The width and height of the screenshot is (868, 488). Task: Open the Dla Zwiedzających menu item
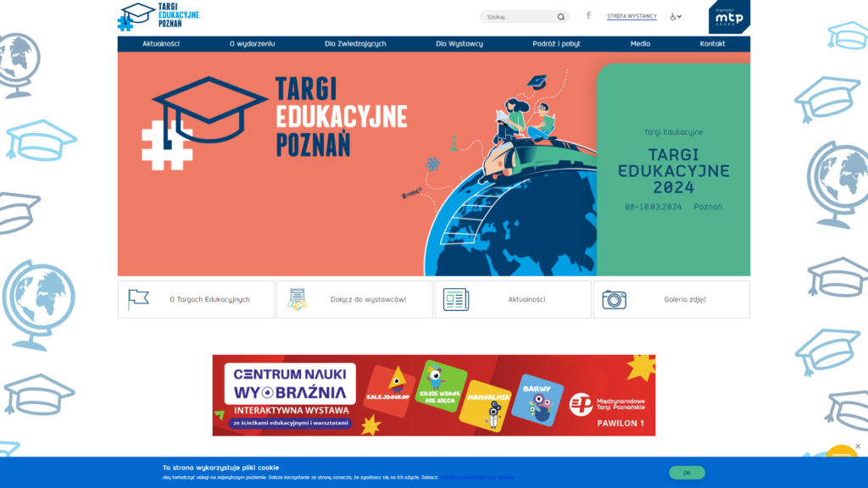pos(355,44)
